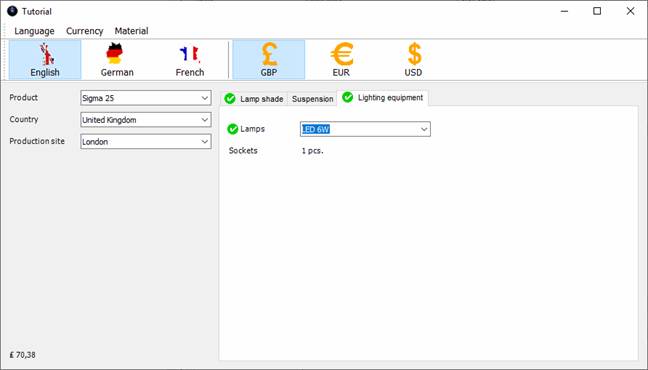This screenshot has width=648, height=370.
Task: Click the Country label
Action: (x=24, y=119)
